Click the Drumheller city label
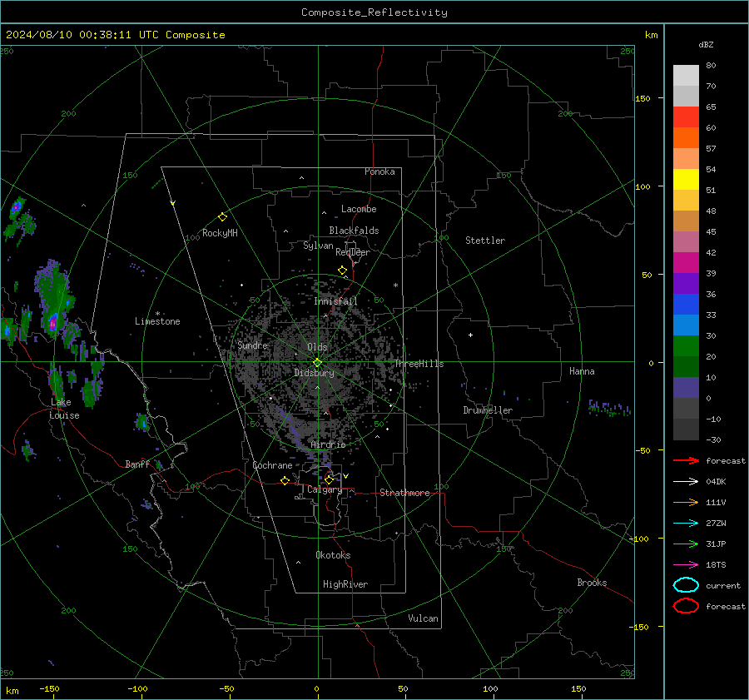The height and width of the screenshot is (700, 749). tap(488, 410)
